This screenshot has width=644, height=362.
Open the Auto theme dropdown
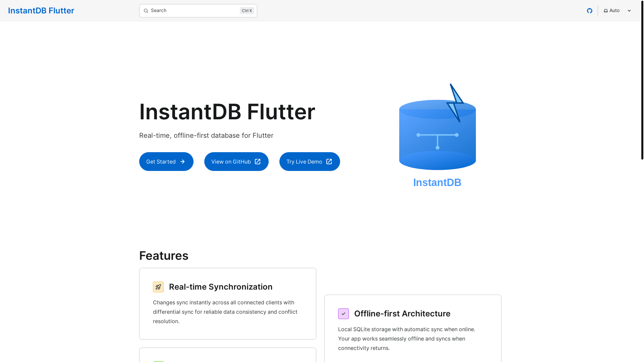pyautogui.click(x=617, y=11)
